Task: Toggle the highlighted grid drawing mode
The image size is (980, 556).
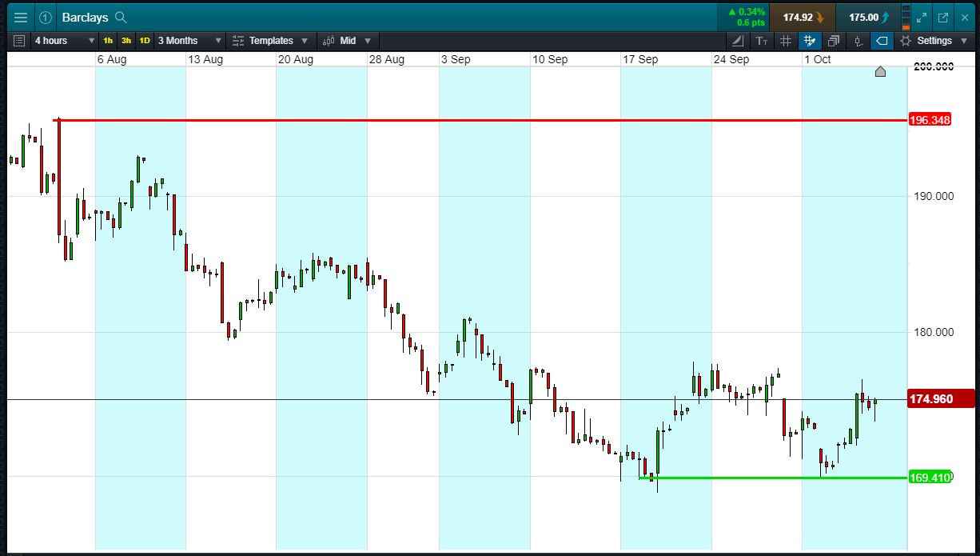Action: 810,41
